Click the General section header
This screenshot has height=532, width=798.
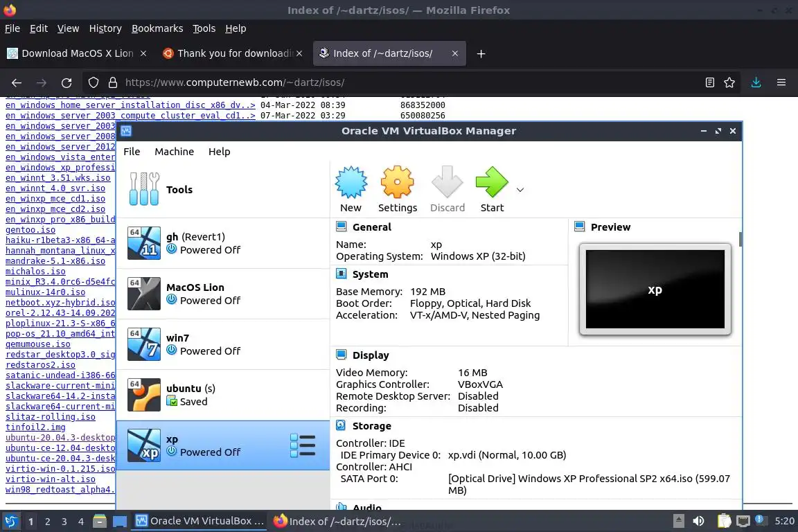[x=371, y=227]
